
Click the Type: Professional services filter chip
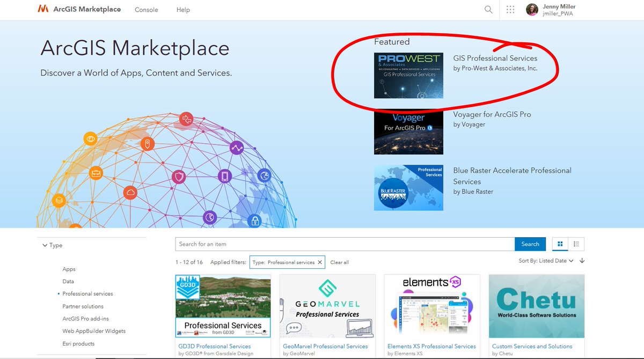click(x=287, y=262)
